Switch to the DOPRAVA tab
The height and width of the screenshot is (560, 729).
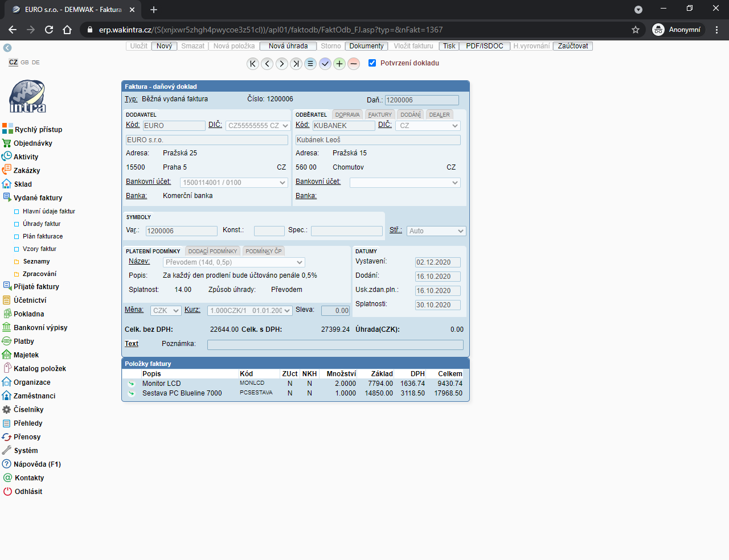[x=347, y=115]
